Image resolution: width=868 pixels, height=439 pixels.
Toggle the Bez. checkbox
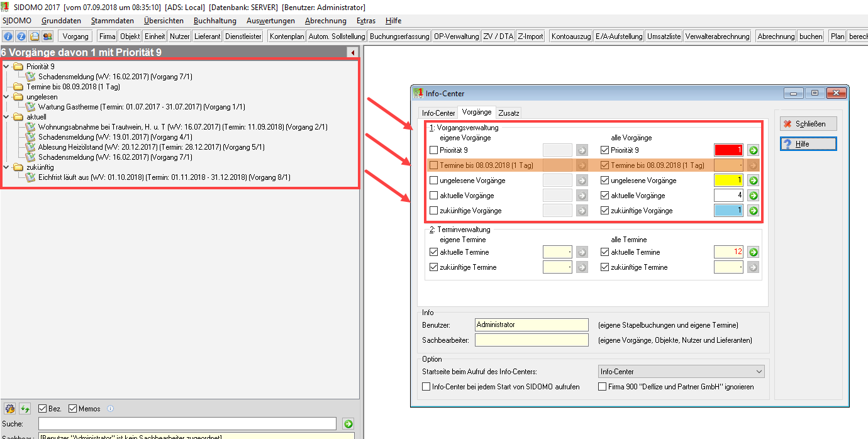(x=43, y=409)
